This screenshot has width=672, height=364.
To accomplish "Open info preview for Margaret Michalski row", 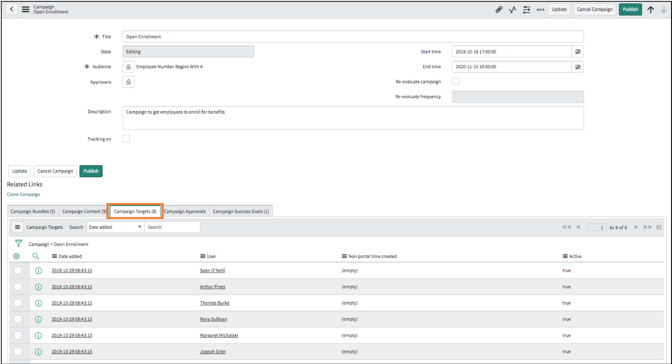I will coord(38,336).
